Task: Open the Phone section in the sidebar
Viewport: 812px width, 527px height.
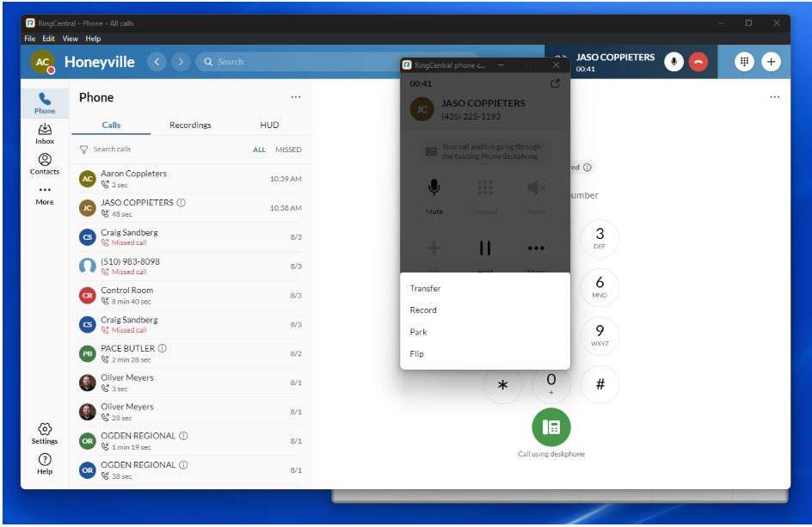Action: point(45,102)
